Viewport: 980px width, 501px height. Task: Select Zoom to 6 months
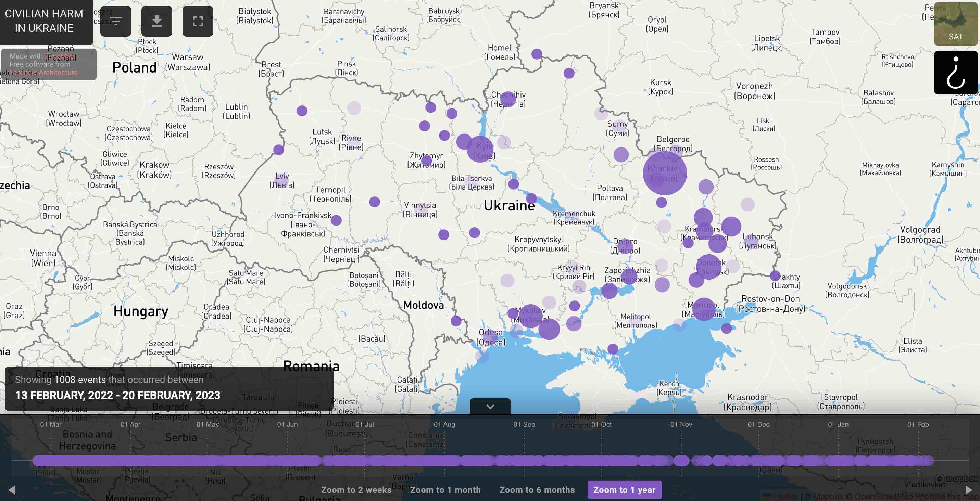[537, 490]
